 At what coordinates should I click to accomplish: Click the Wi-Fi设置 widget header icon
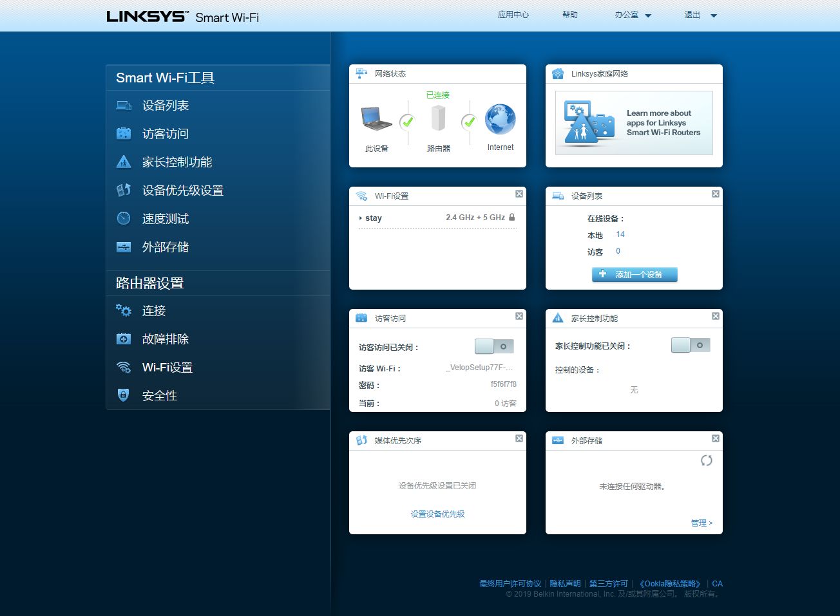(x=361, y=196)
